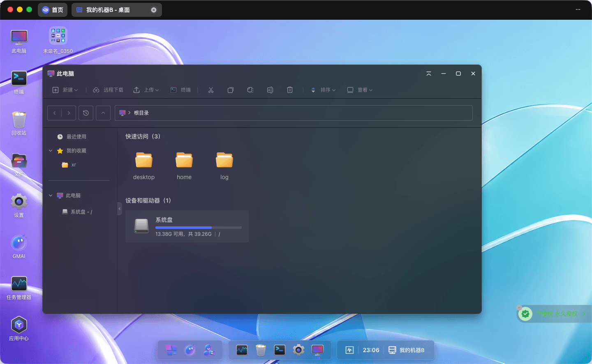Select 系统盘 · / in the sidebar
This screenshot has height=364, width=592.
76,212
